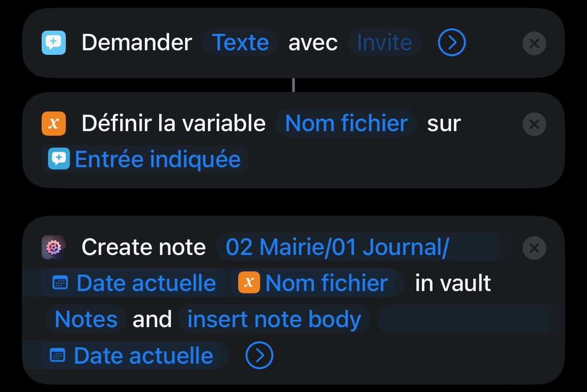
Task: Tap the Nom fichier token in note path
Action: pos(326,283)
